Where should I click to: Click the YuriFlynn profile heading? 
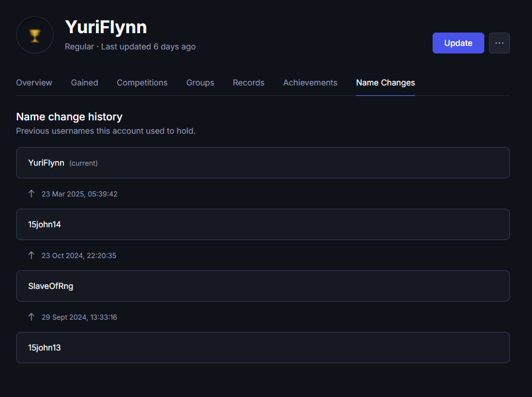106,27
